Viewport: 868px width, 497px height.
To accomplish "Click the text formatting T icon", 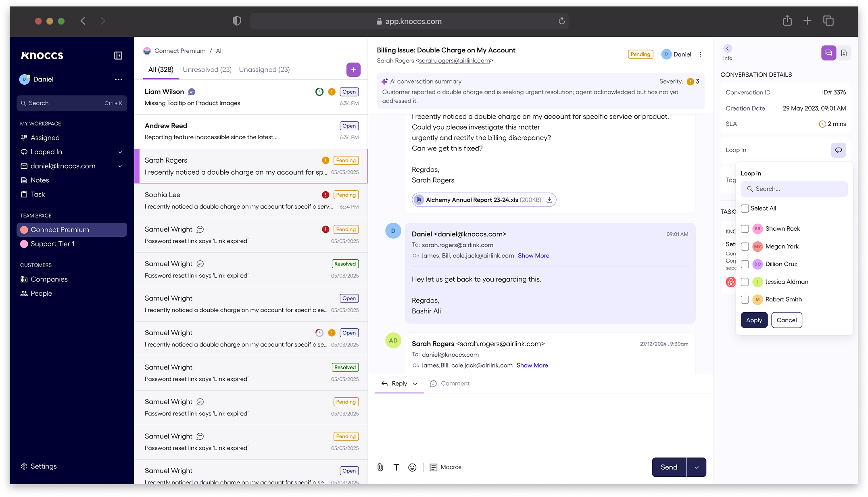I will tap(396, 467).
